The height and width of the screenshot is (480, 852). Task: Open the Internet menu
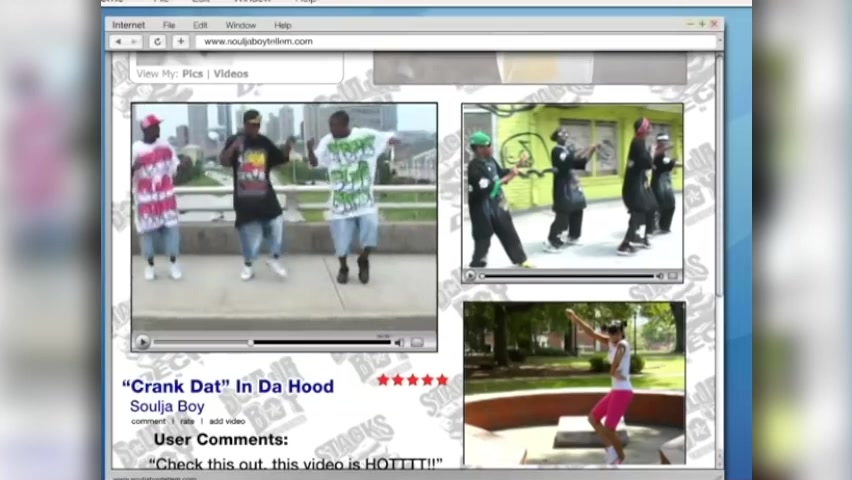[x=129, y=25]
